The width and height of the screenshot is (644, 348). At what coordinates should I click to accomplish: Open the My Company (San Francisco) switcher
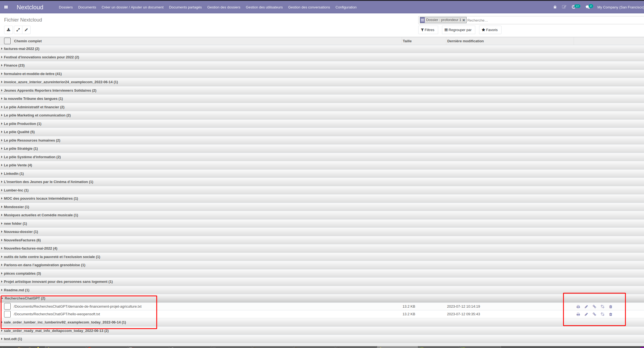tap(620, 7)
